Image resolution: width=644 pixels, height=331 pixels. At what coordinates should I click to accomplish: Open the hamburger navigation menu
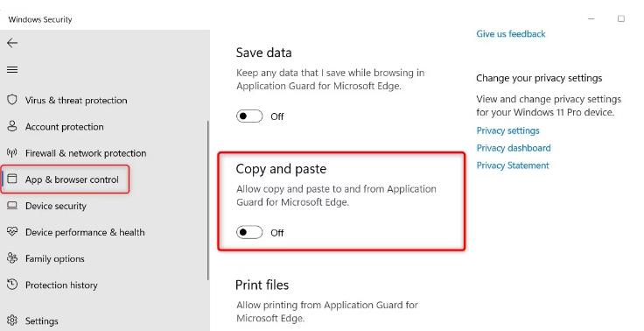[12, 69]
